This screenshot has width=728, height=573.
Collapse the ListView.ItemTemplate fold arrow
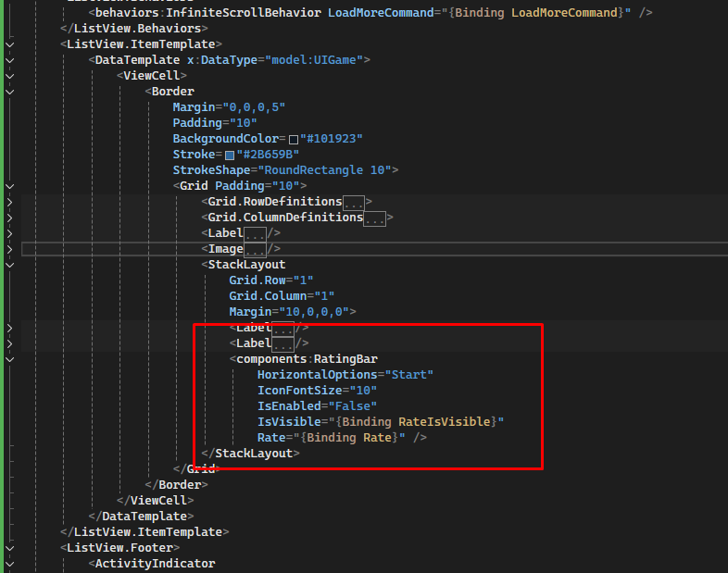(x=10, y=44)
